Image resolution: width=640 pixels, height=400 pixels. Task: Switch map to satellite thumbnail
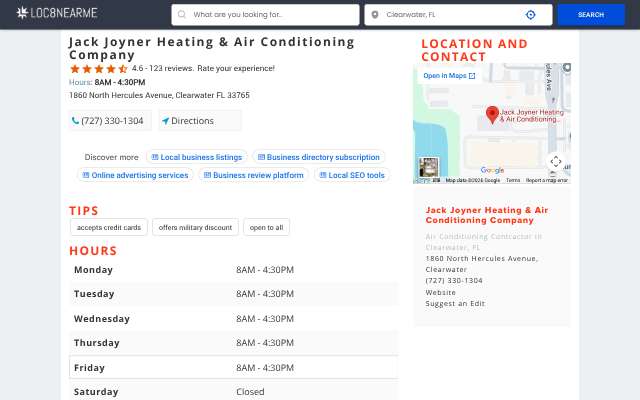click(x=429, y=167)
